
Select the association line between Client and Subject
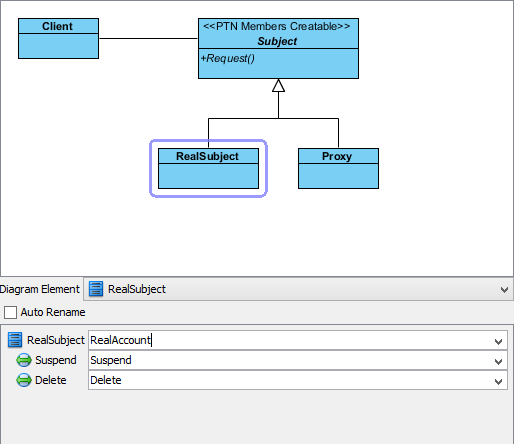tap(148, 38)
